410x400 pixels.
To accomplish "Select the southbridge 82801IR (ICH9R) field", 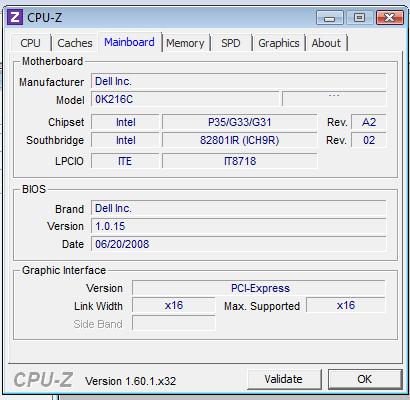I will coord(239,140).
